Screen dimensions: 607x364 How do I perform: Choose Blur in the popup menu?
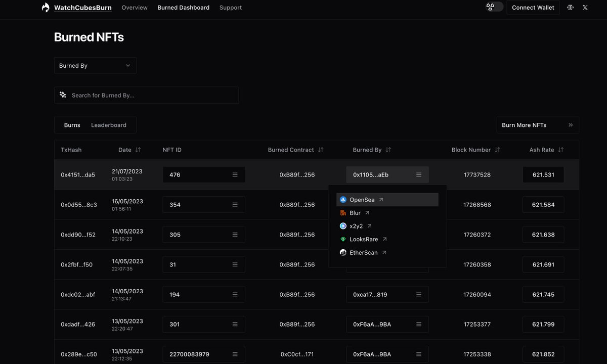click(x=387, y=213)
